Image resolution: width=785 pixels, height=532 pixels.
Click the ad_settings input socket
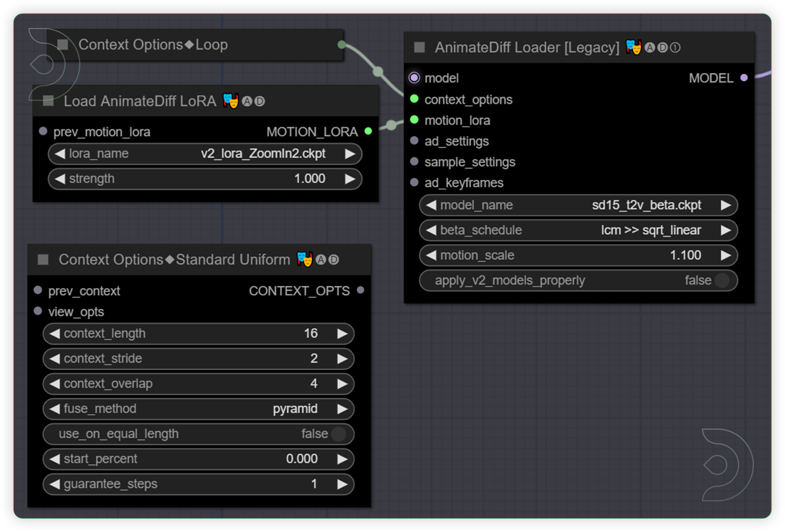pyautogui.click(x=414, y=140)
